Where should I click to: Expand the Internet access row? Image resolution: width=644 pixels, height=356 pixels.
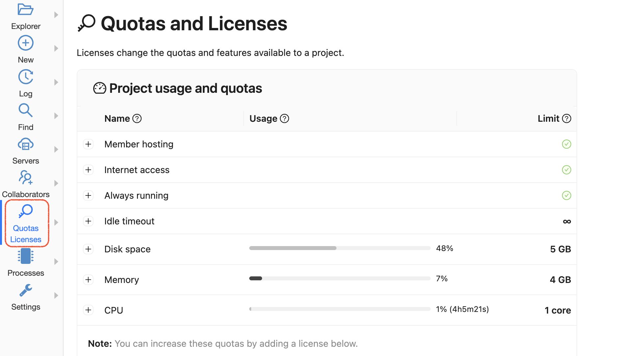click(x=88, y=170)
